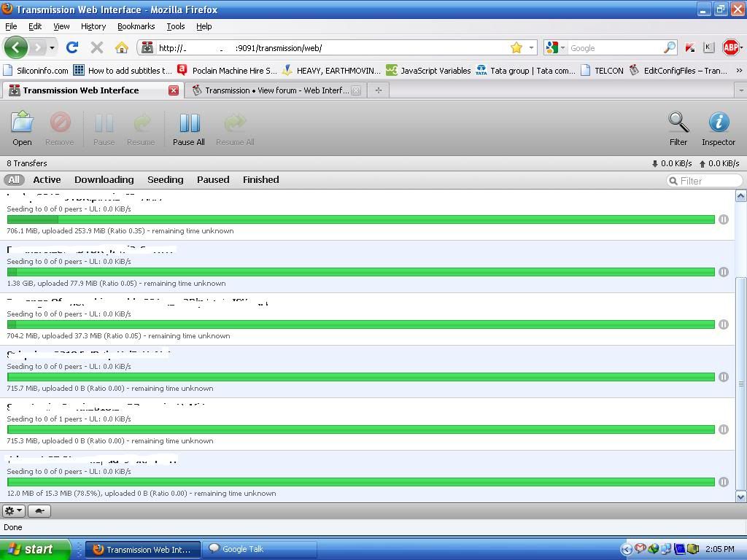Click the 1.38 GiB torrent progress bar
This screenshot has width=747, height=560.
click(x=361, y=272)
